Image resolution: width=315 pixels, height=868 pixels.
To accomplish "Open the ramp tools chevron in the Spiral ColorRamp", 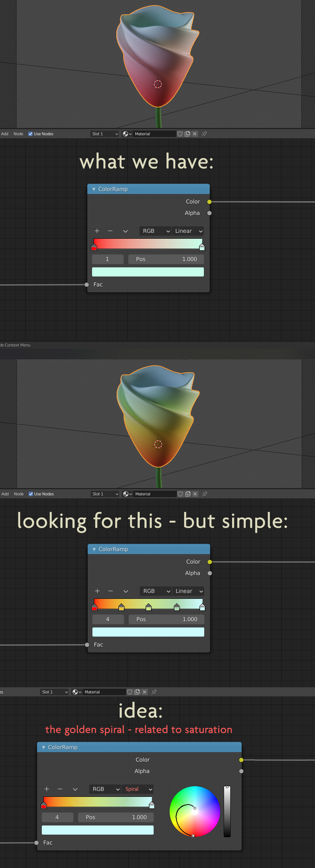I will coord(75,789).
